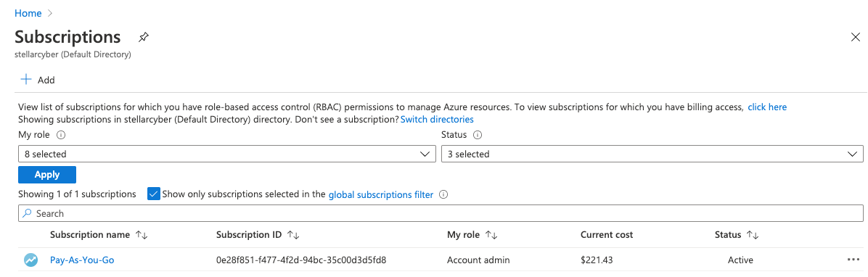The width and height of the screenshot is (868, 277).
Task: Expand the My role dropdown
Action: pyautogui.click(x=227, y=154)
